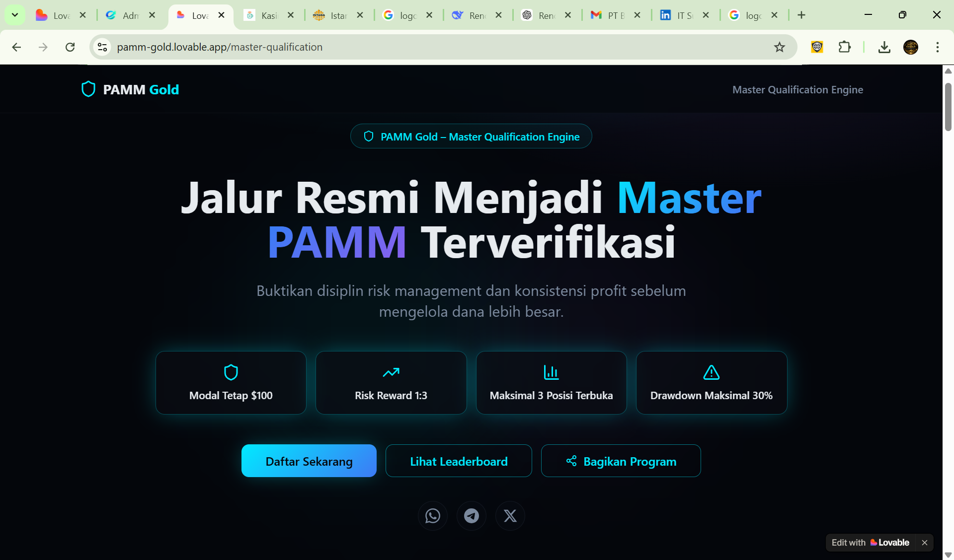The width and height of the screenshot is (954, 560).
Task: Click the page vertical scrollbar thumb
Action: point(948,107)
